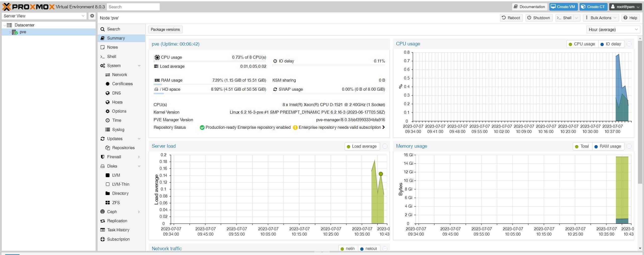644x255 pixels.
Task: Click the Syslog list icon
Action: point(108,130)
